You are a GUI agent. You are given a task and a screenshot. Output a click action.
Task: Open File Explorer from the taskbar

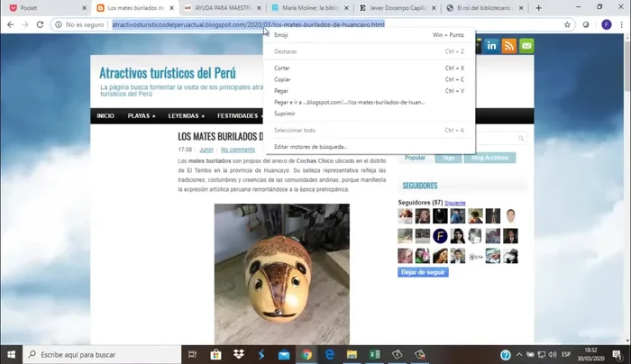pyautogui.click(x=352, y=354)
